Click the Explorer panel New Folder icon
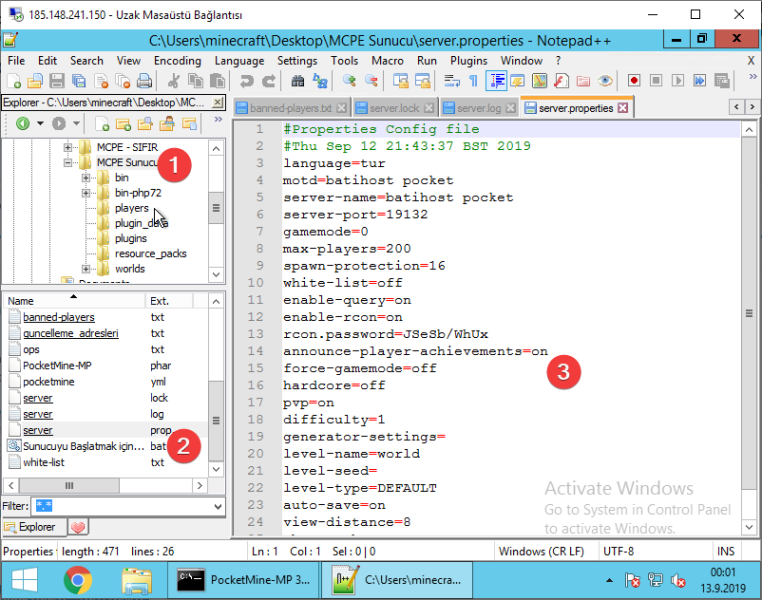This screenshot has width=762, height=600. pos(123,124)
